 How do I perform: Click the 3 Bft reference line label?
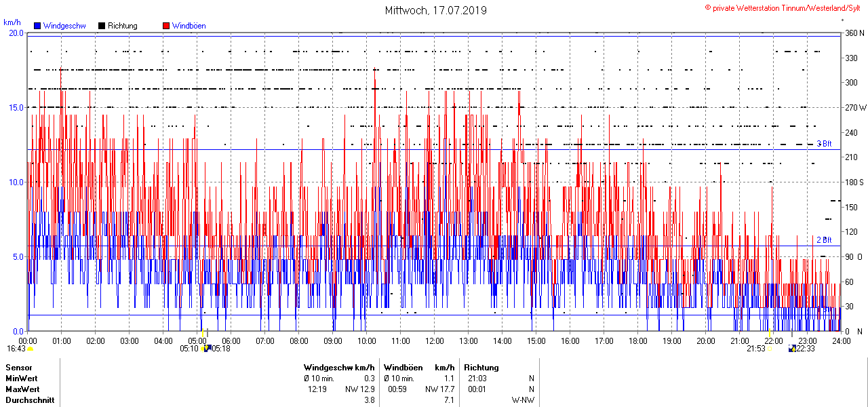coord(824,144)
